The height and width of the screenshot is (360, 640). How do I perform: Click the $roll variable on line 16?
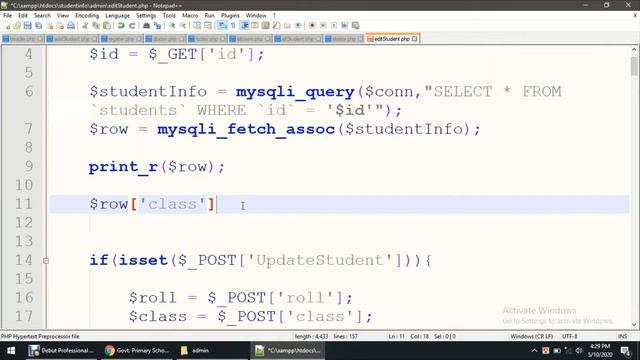point(153,298)
